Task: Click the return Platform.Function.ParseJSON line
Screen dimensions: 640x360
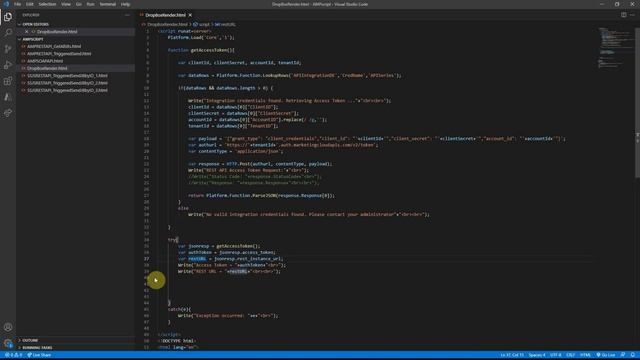Action: (261, 196)
